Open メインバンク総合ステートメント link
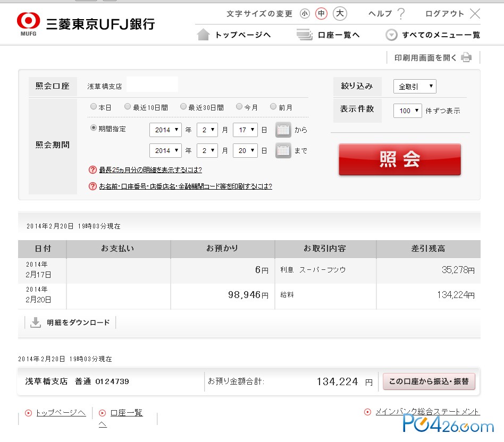This screenshot has height=442, width=504. (x=428, y=412)
